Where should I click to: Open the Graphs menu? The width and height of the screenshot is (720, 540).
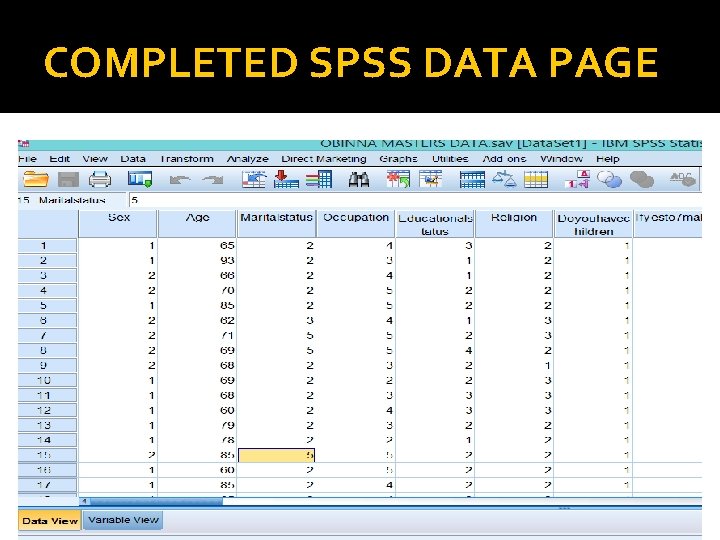coord(398,159)
